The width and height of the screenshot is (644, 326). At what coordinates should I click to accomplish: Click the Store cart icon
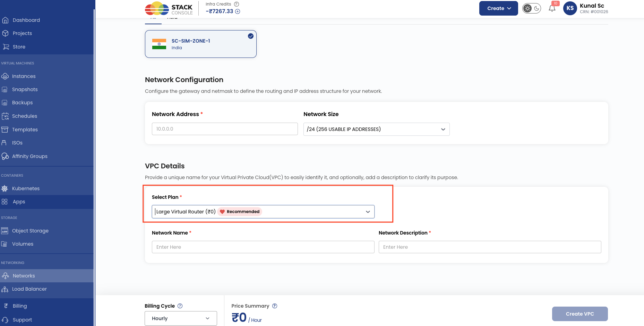point(6,47)
